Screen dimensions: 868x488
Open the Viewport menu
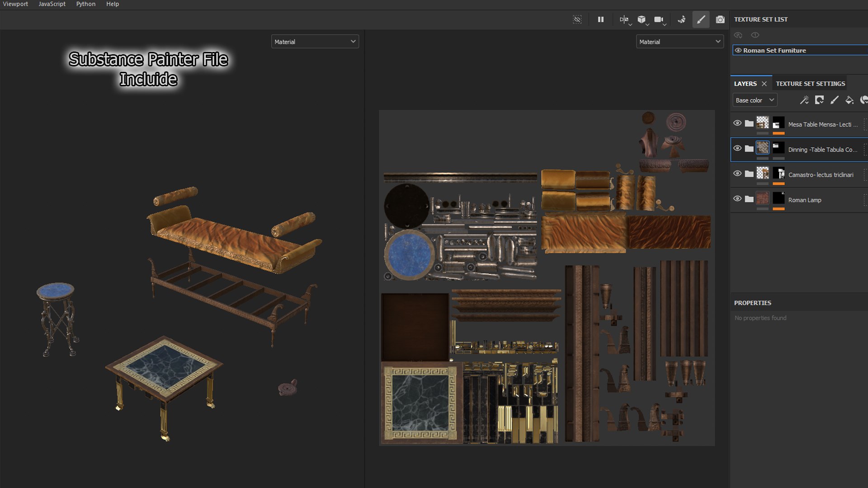point(15,4)
